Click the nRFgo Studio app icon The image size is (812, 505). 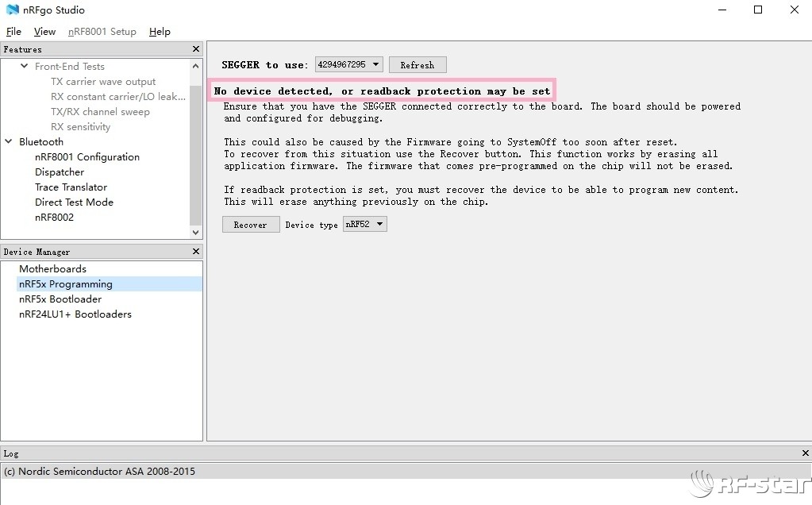point(12,10)
